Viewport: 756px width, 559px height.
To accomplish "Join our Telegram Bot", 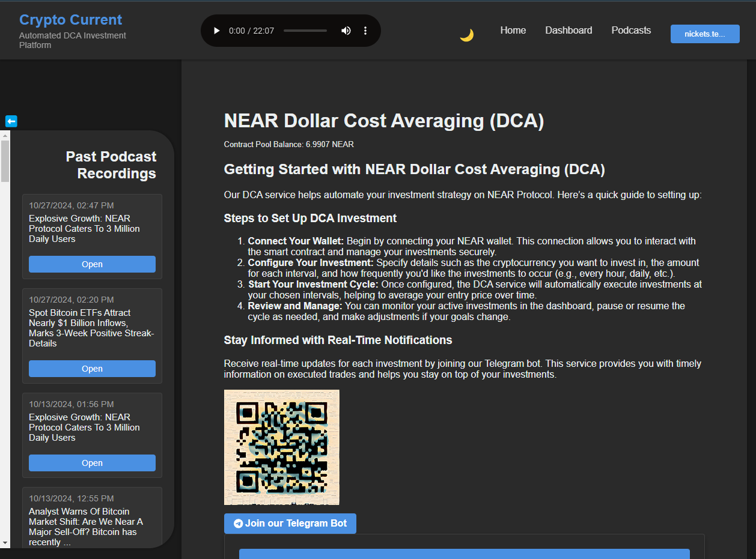I will point(290,524).
